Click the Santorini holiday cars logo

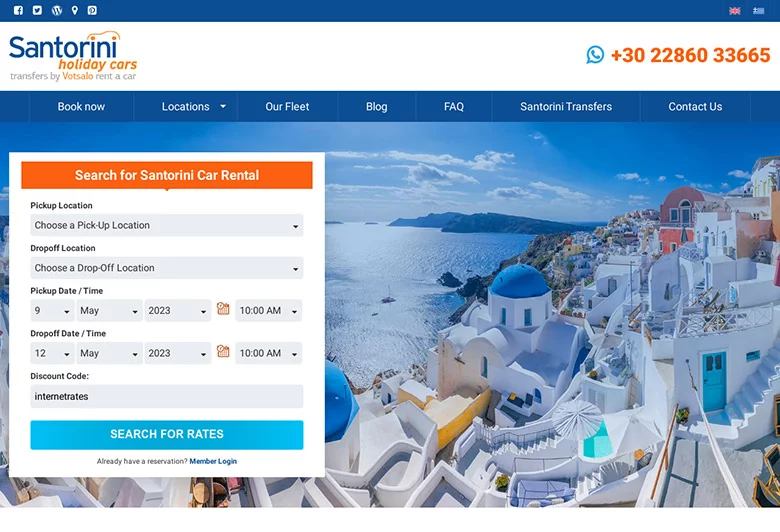click(73, 56)
